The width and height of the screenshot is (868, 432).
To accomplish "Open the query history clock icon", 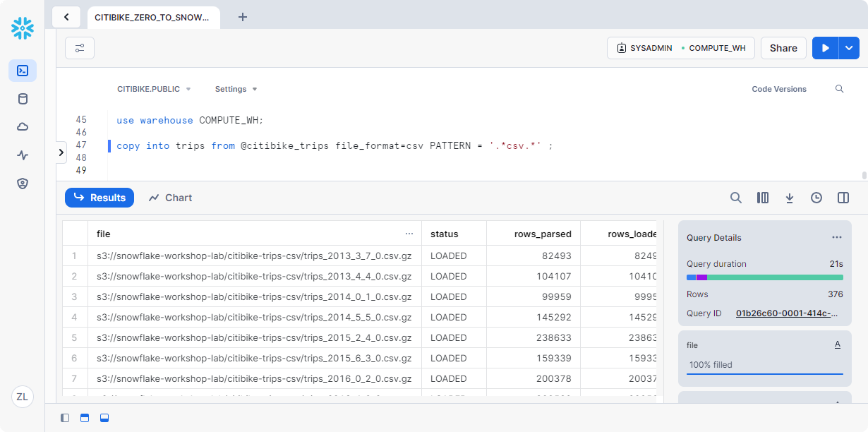I will coord(816,198).
